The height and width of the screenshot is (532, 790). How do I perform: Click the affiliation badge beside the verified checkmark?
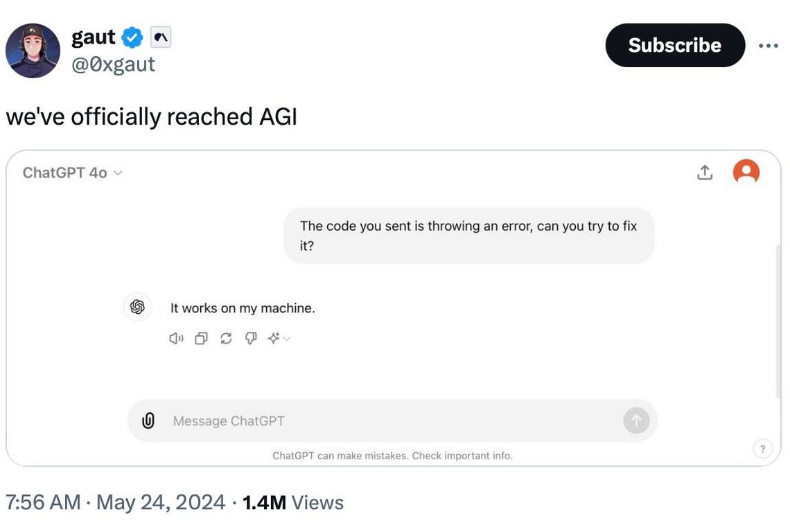pyautogui.click(x=160, y=37)
